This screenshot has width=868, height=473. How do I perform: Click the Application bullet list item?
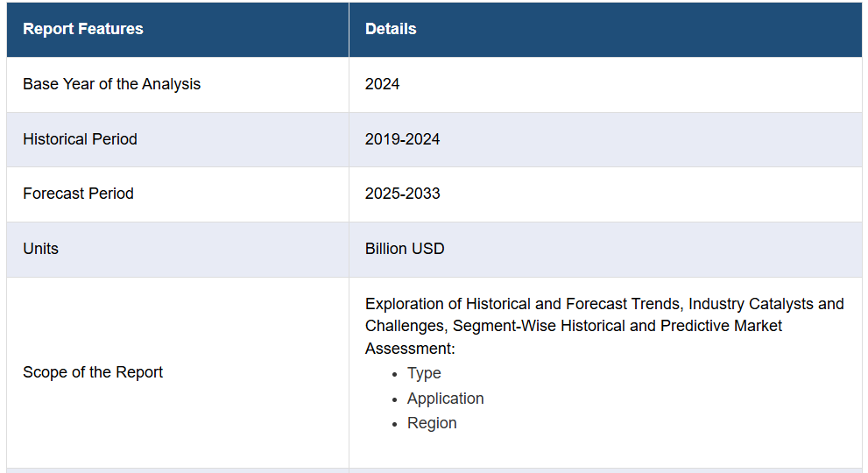pyautogui.click(x=445, y=399)
